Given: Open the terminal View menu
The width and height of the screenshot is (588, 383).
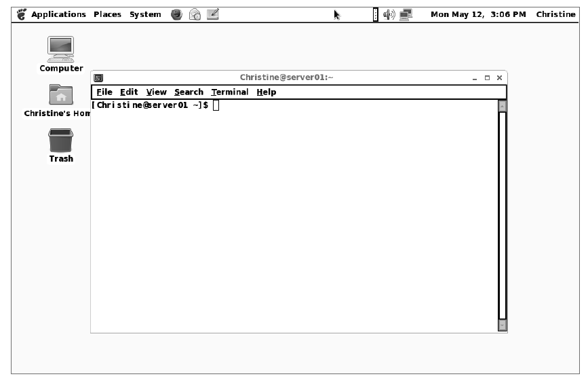Looking at the screenshot, I should pos(157,92).
